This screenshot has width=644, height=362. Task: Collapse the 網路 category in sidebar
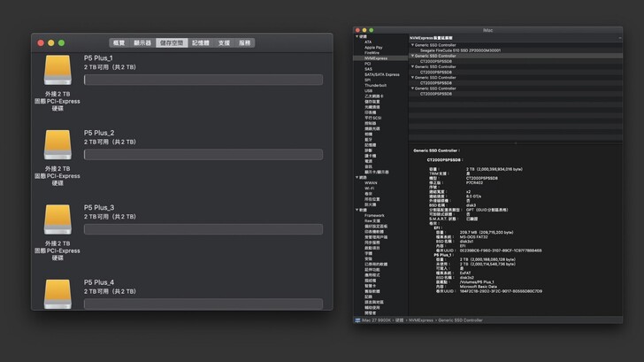point(356,177)
